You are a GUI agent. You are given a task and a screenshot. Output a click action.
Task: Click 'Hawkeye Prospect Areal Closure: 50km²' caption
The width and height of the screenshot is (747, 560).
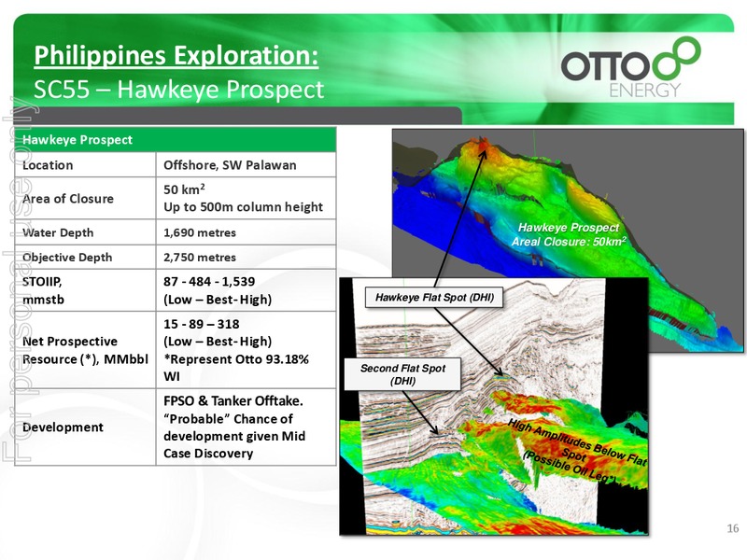click(569, 234)
